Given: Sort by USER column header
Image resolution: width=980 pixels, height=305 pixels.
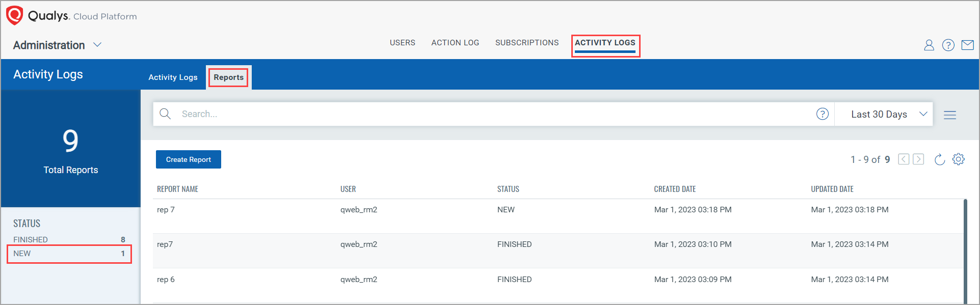Looking at the screenshot, I should pos(348,189).
